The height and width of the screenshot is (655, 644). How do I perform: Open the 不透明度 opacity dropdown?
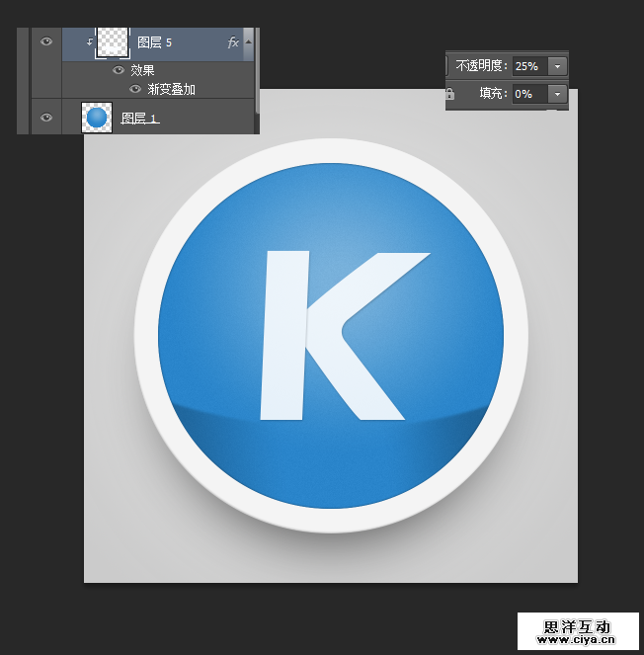[x=558, y=66]
